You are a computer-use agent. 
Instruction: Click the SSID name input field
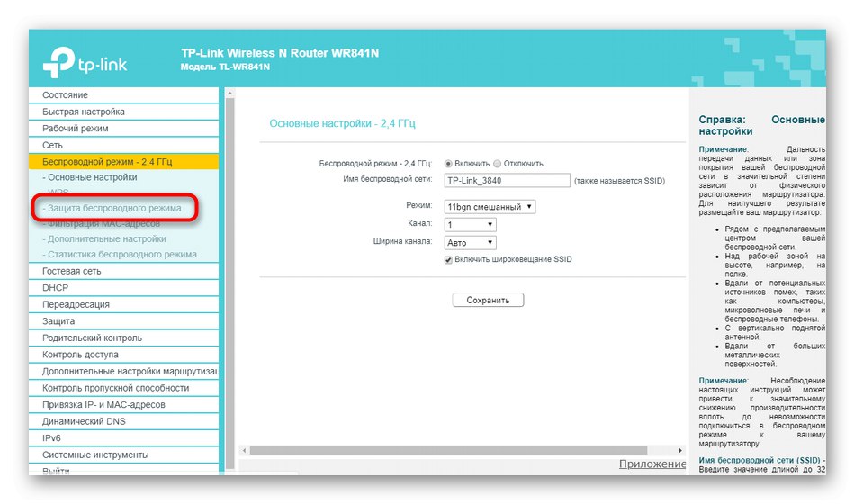[x=507, y=181]
